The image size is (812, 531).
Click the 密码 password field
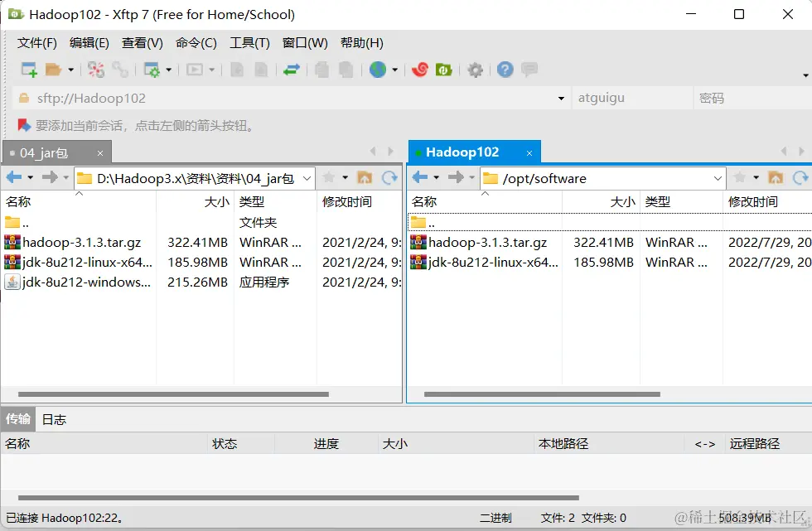tap(752, 98)
